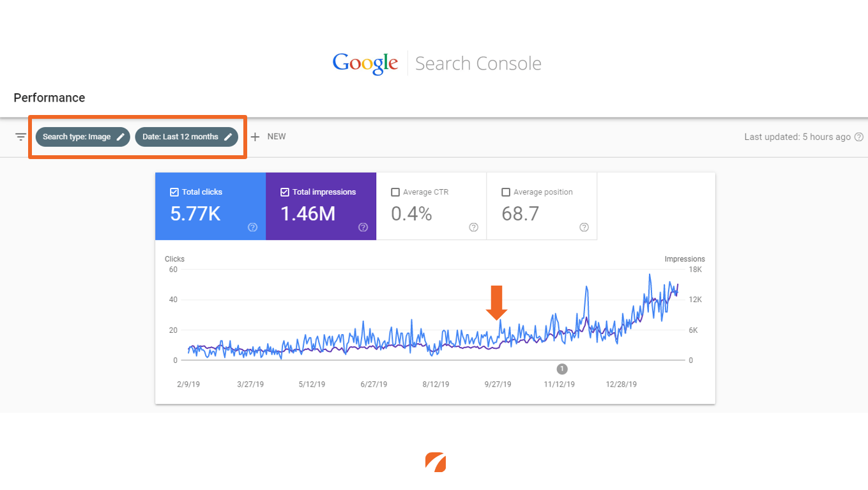868x490 pixels.
Task: Show help for Average CTR card
Action: pos(473,227)
